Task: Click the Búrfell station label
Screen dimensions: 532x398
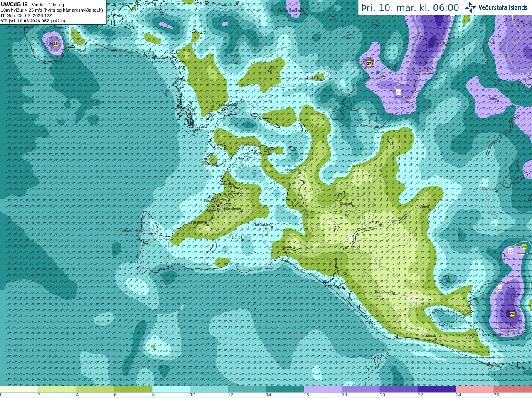Action: (424, 206)
